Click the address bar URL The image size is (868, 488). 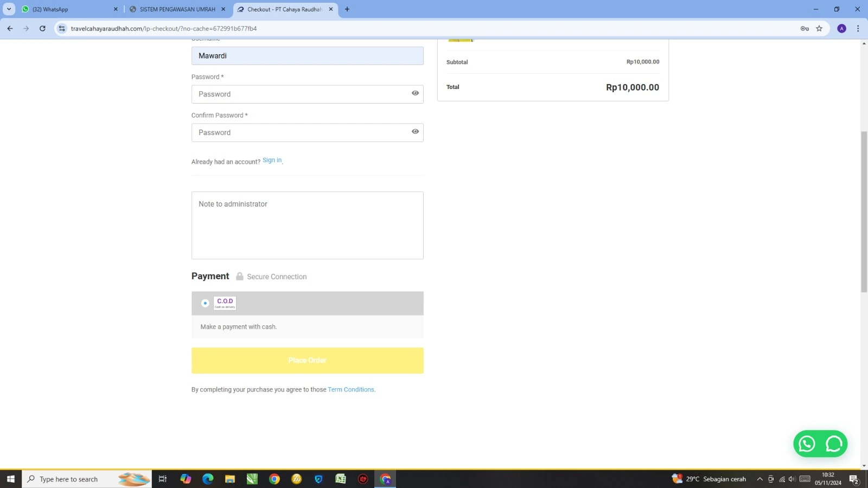[x=164, y=29]
